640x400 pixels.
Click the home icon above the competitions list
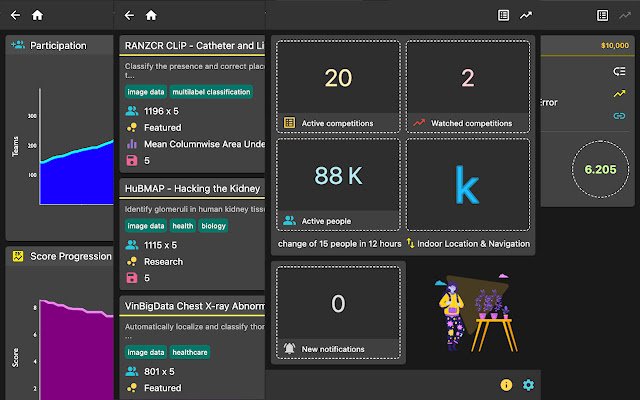pyautogui.click(x=151, y=16)
